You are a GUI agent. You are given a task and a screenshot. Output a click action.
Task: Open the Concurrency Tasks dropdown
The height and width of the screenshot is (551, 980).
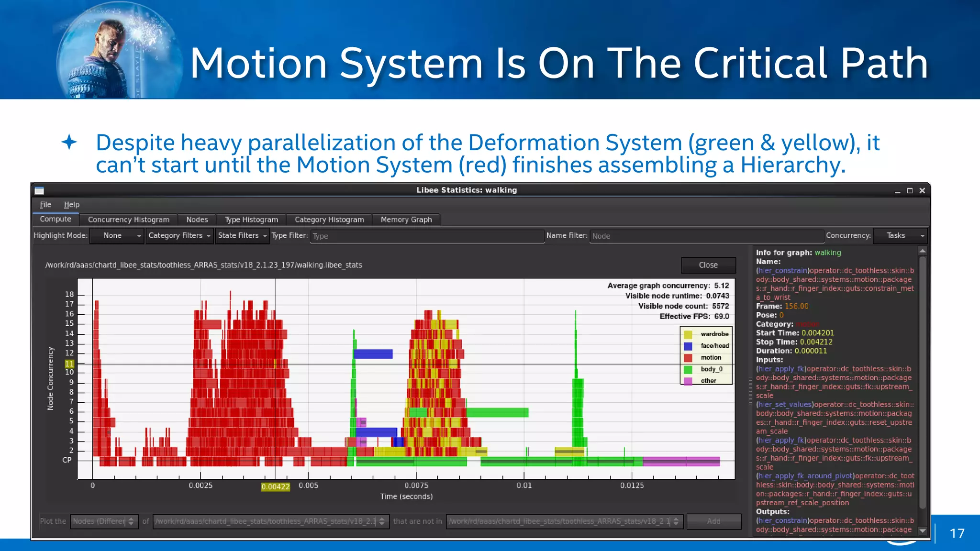click(900, 236)
